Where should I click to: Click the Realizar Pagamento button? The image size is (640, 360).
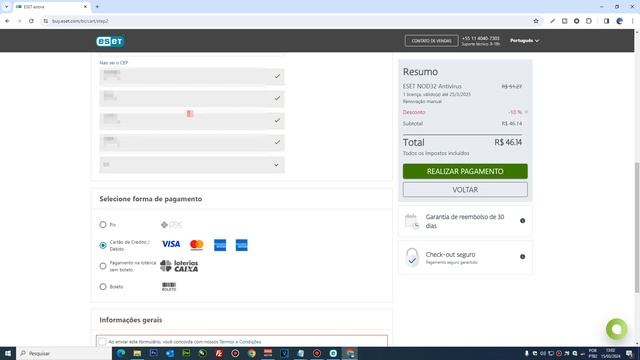(465, 171)
